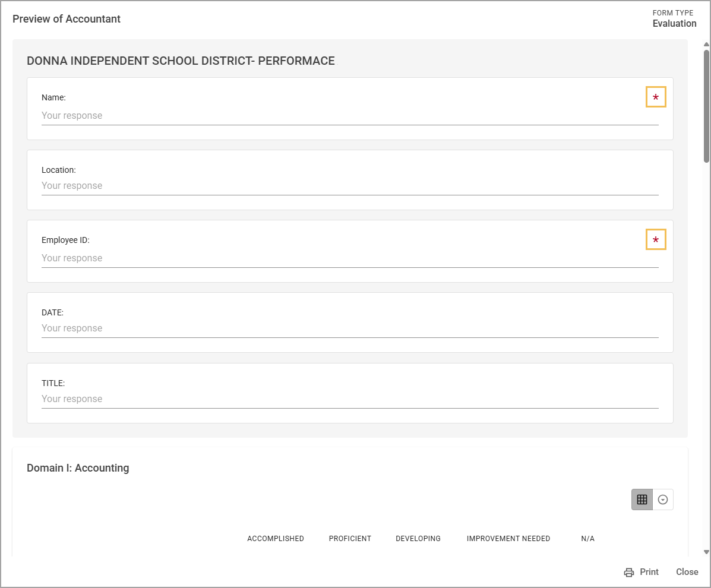Click the DATE: field label
This screenshot has width=711, height=588.
tap(53, 313)
